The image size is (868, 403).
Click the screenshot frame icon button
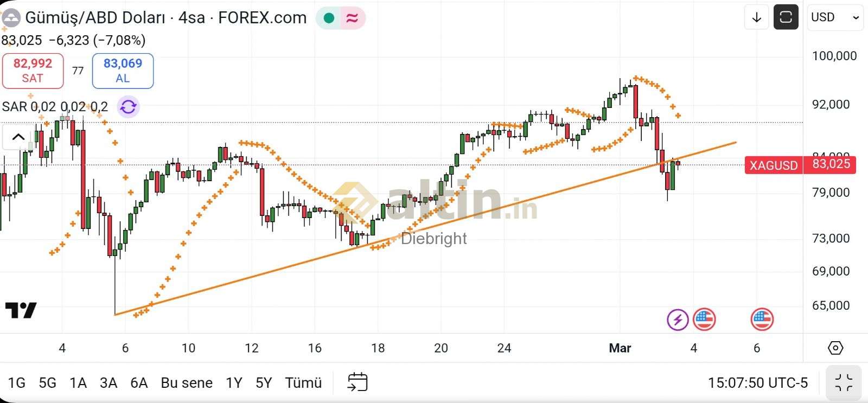point(786,17)
